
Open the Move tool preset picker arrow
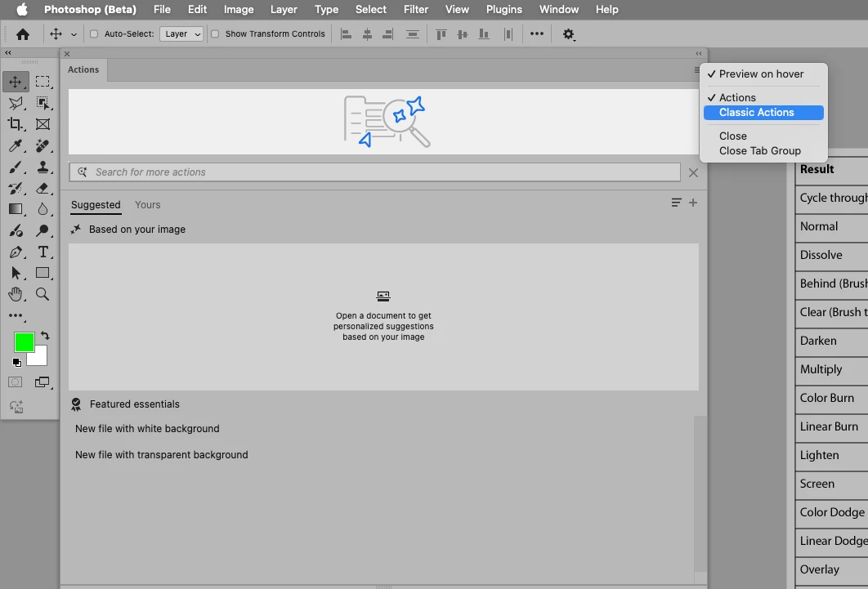(x=73, y=34)
